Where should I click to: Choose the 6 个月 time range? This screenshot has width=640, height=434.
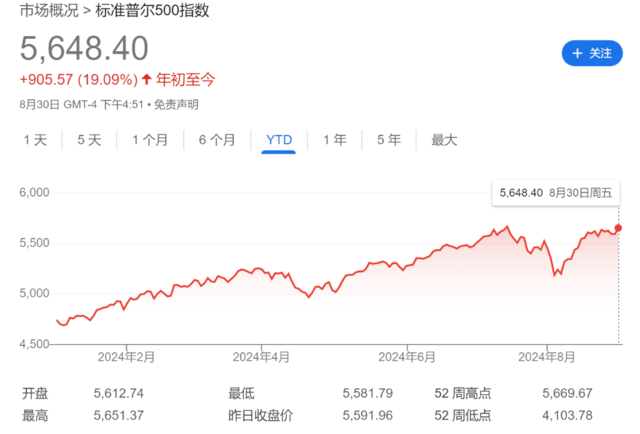(217, 140)
